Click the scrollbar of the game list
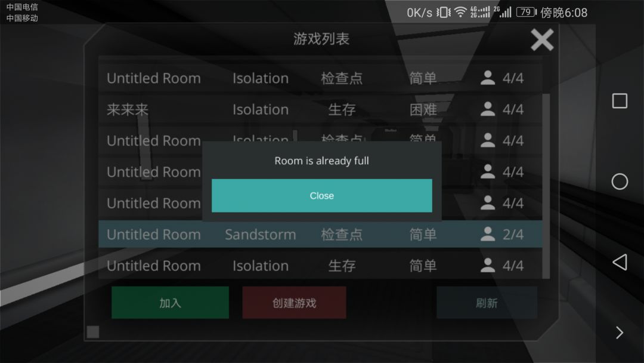Screen dimensions: 644x363 point(546,186)
